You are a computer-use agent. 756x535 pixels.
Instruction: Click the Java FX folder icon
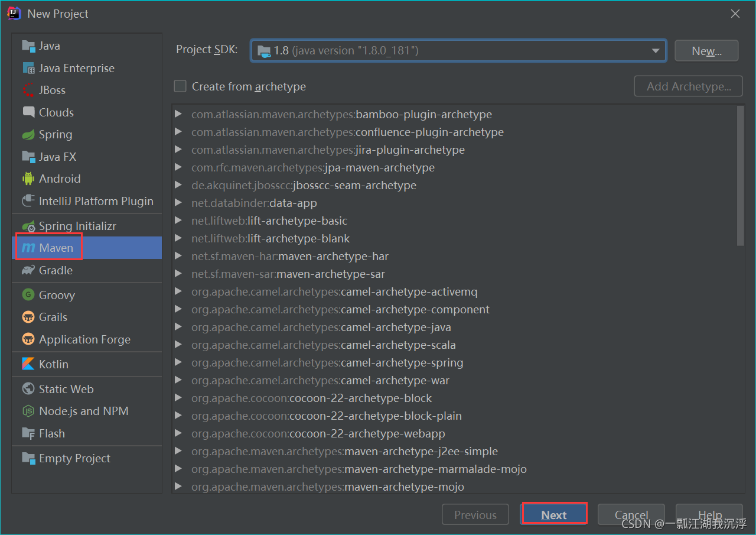pyautogui.click(x=28, y=157)
